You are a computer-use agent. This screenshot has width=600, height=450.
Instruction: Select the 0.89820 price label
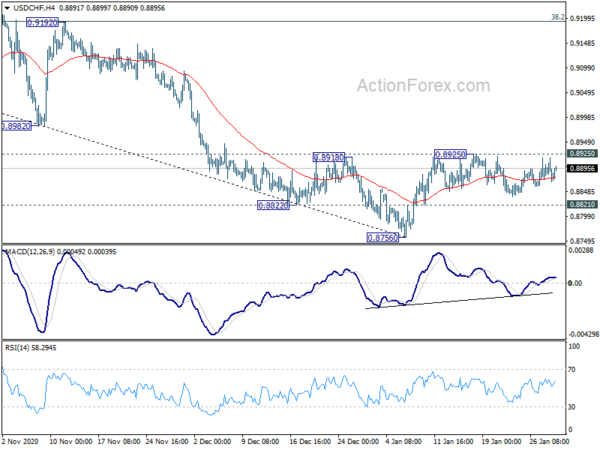(16, 126)
